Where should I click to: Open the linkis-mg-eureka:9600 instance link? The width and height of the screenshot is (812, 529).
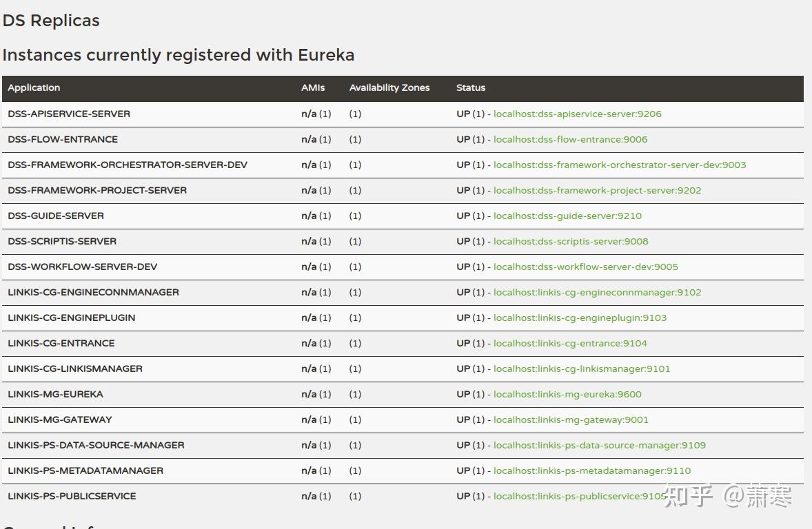567,394
